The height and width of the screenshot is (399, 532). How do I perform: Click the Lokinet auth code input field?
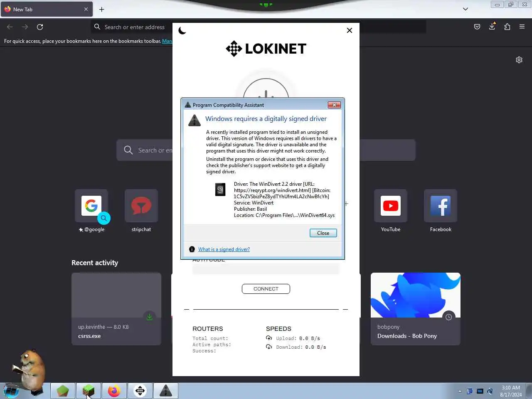[266, 269]
